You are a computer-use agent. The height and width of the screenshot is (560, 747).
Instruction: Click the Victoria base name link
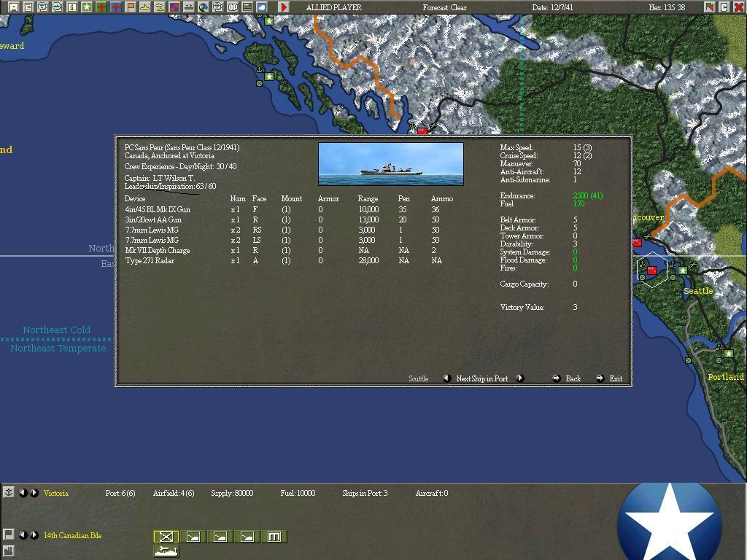pos(55,493)
